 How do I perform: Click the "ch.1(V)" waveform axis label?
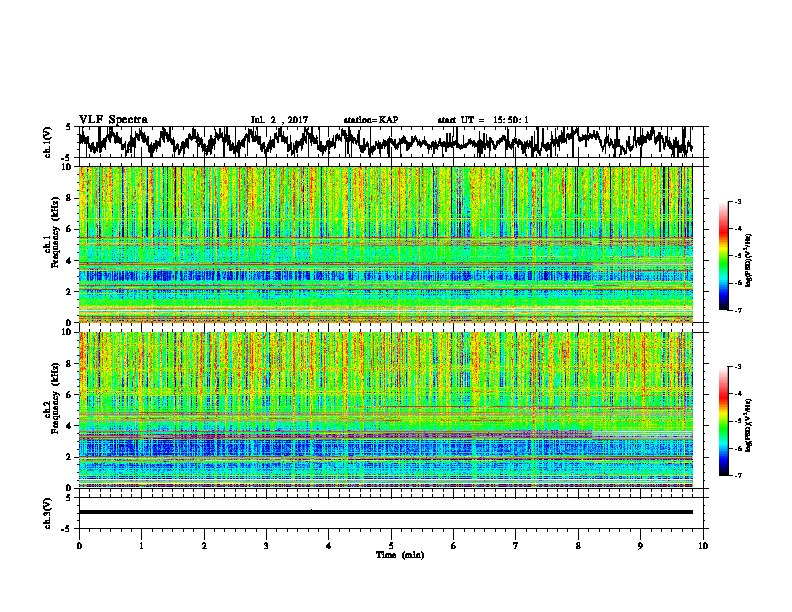(x=48, y=142)
